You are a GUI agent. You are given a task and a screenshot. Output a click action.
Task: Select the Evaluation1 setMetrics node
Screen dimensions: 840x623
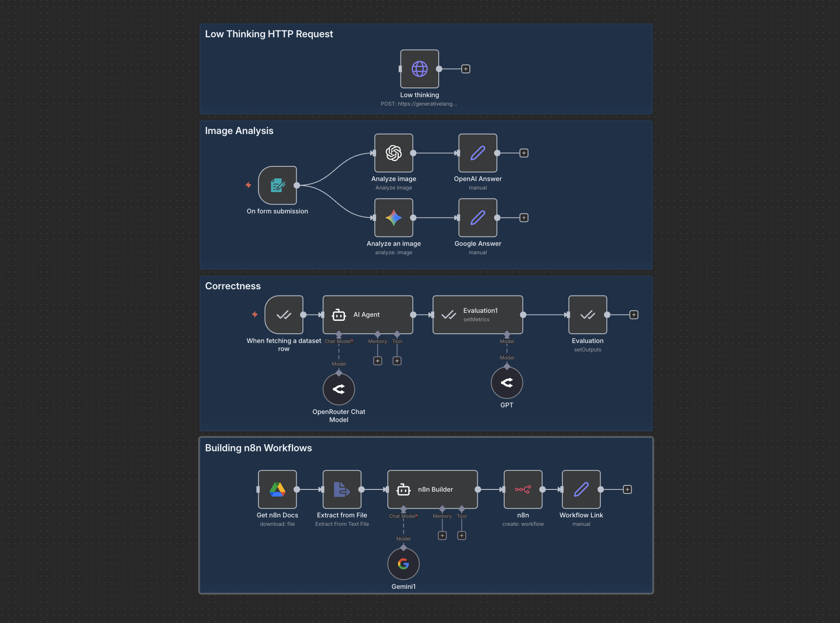tap(478, 315)
